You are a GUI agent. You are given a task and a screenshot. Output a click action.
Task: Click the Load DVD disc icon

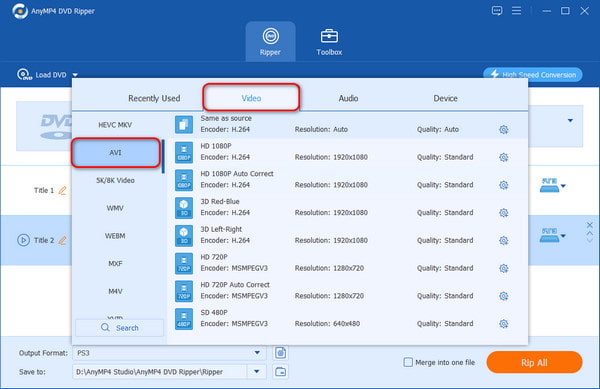pyautogui.click(x=24, y=74)
